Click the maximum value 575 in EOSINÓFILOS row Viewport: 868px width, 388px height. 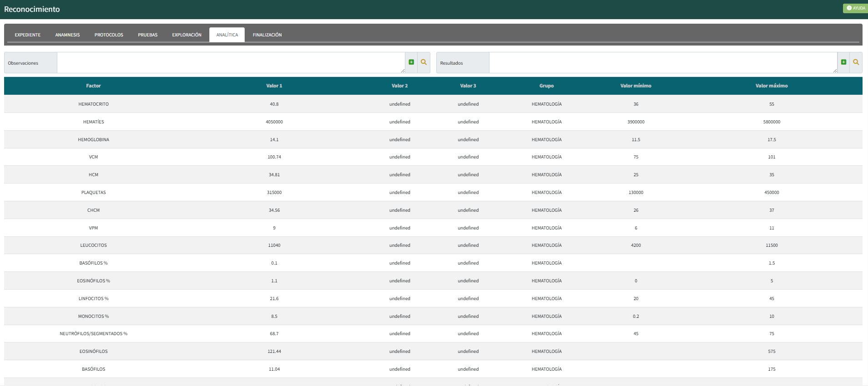coord(772,352)
